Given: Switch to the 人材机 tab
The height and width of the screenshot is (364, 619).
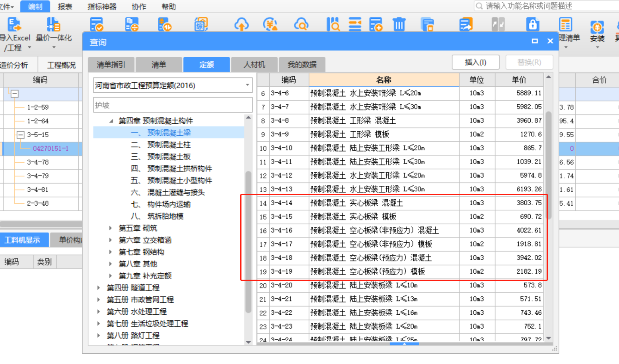Looking at the screenshot, I should click(x=254, y=64).
